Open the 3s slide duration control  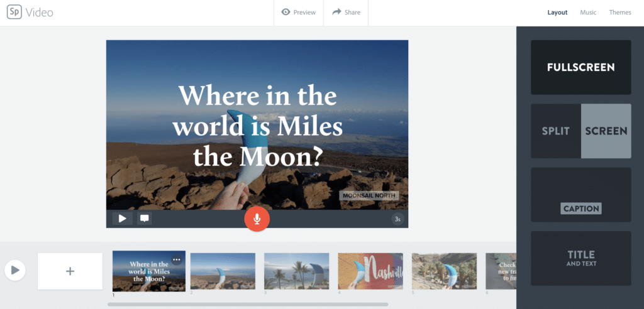397,219
